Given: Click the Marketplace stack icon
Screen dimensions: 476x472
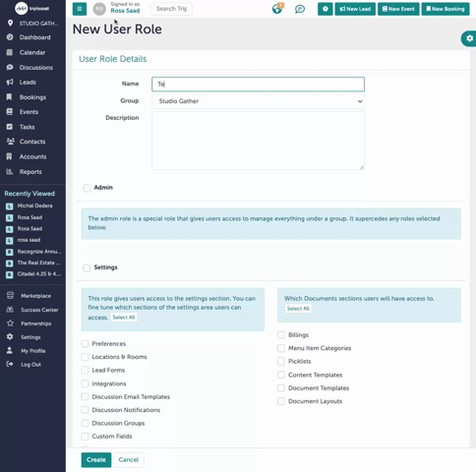Looking at the screenshot, I should tap(10, 295).
